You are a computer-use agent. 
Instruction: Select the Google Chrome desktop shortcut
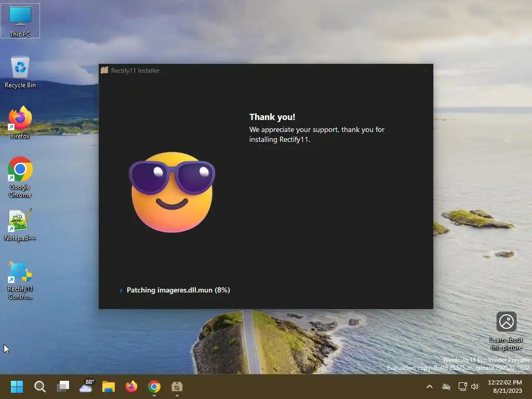tap(20, 177)
